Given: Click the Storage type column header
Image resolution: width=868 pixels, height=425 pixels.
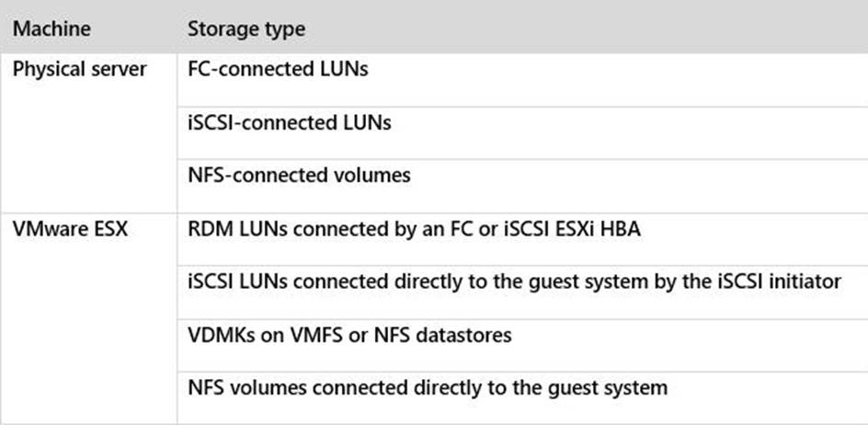Looking at the screenshot, I should coord(246,29).
